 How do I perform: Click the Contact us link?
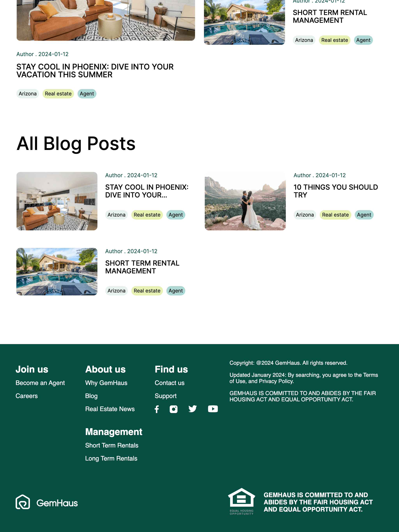click(x=169, y=383)
